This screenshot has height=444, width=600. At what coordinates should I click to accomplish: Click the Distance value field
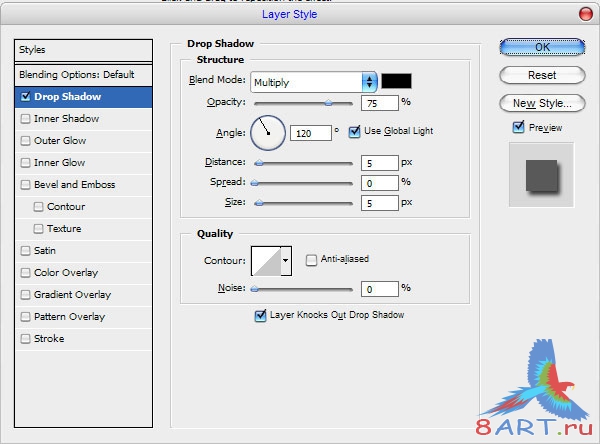380,163
